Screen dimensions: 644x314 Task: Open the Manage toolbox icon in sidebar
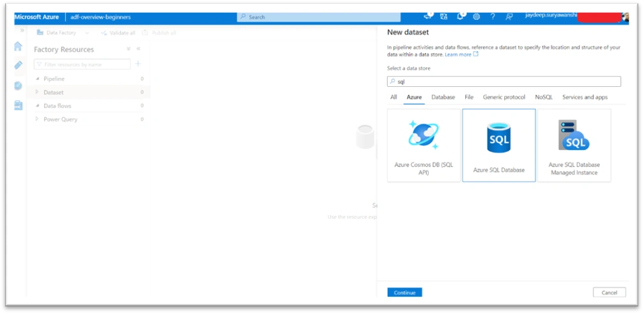tap(18, 105)
